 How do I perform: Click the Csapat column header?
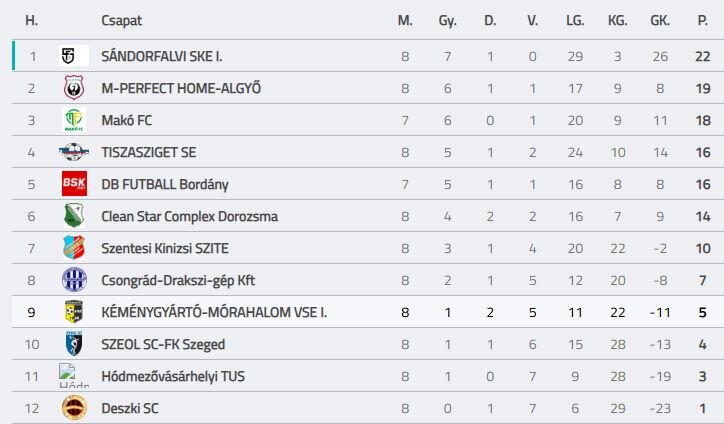120,20
